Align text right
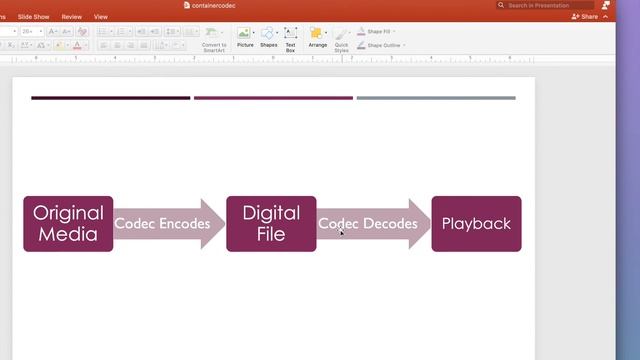The height and width of the screenshot is (360, 640). pos(131,45)
